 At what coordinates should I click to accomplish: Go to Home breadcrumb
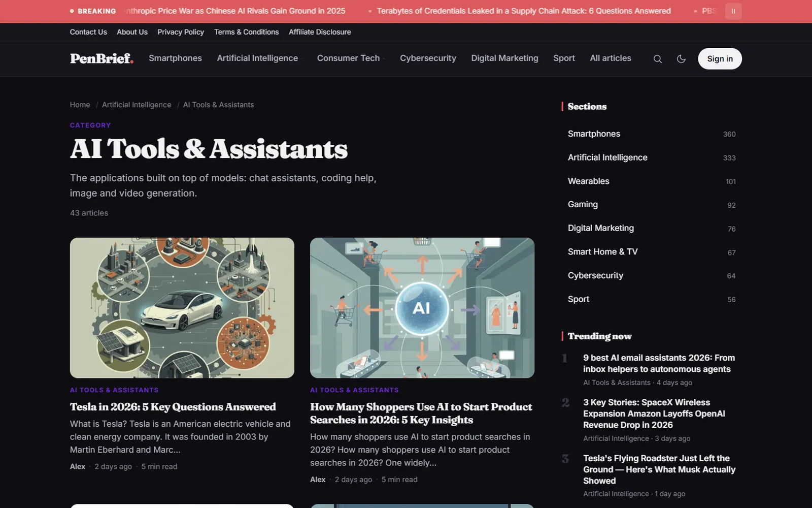coord(80,105)
